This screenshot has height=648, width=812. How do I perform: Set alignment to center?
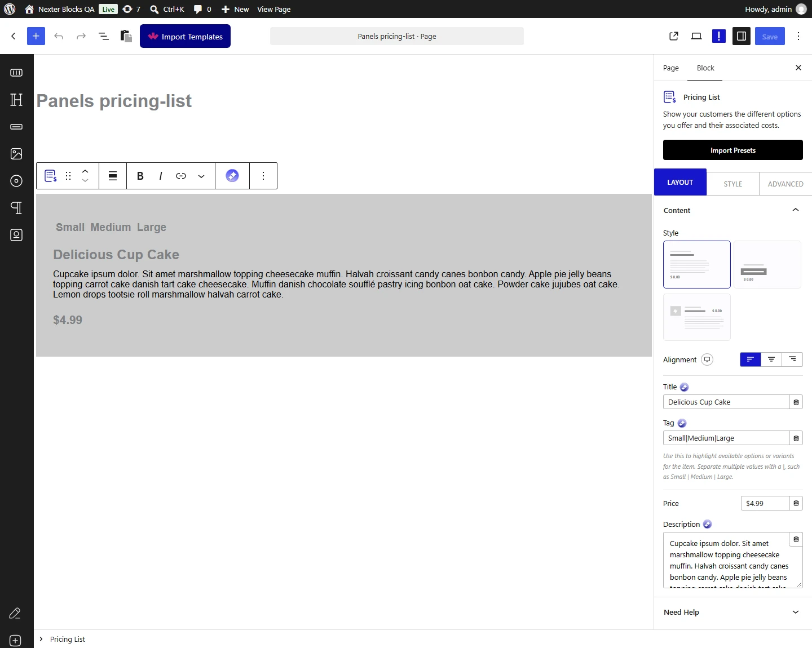[771, 359]
